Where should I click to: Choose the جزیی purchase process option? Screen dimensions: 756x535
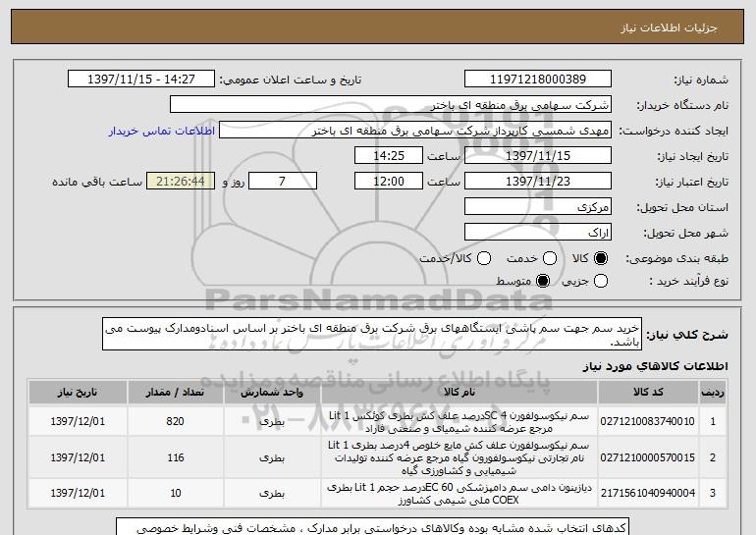(x=601, y=281)
